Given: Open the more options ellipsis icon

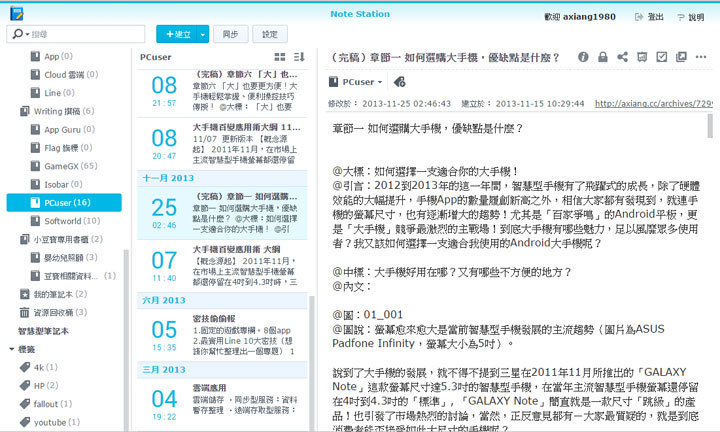Looking at the screenshot, I should [x=701, y=57].
